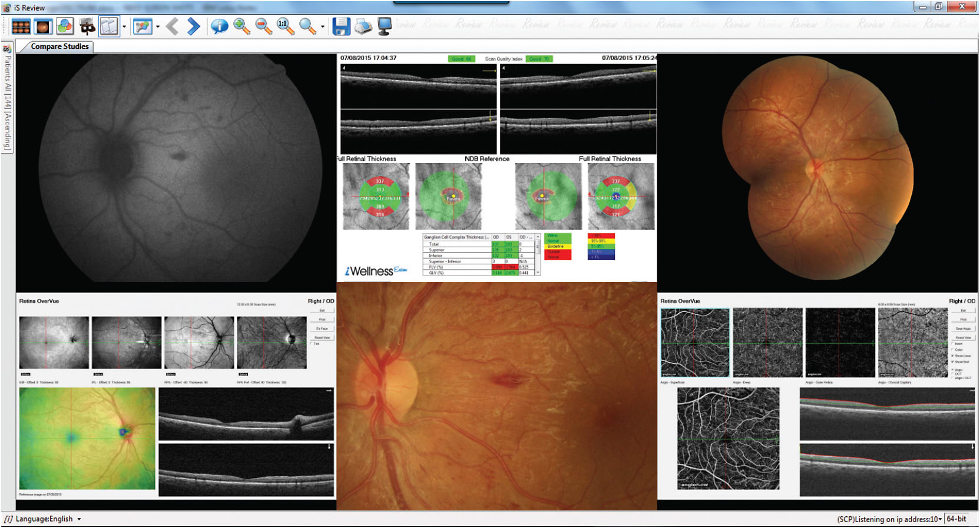980x528 pixels.
Task: Go to next study with blue arrow
Action: (x=193, y=26)
